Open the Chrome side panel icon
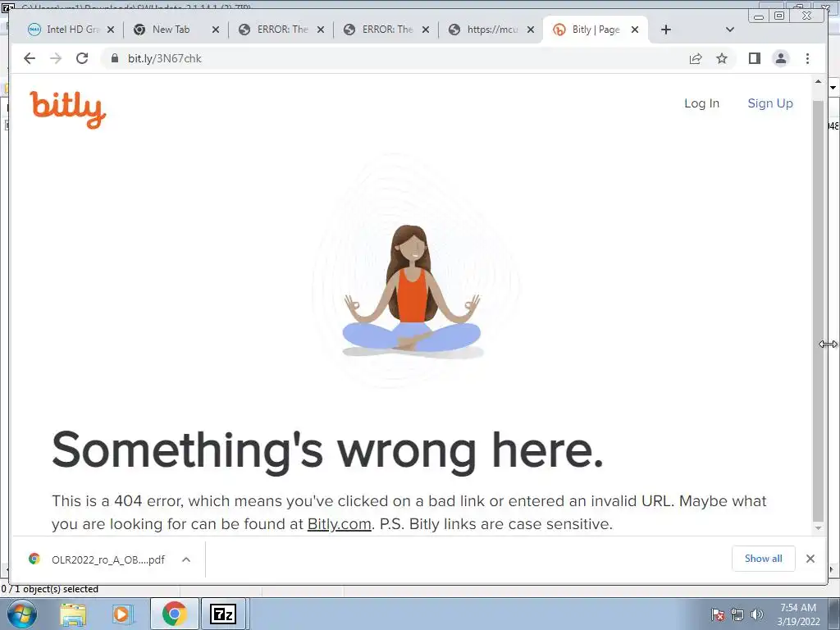The width and height of the screenshot is (840, 630). (x=755, y=58)
